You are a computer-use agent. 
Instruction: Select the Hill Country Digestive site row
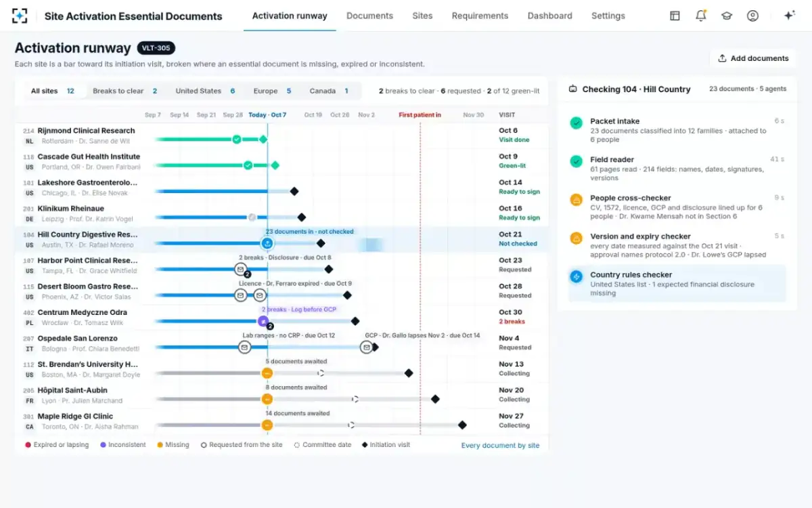[x=281, y=240]
